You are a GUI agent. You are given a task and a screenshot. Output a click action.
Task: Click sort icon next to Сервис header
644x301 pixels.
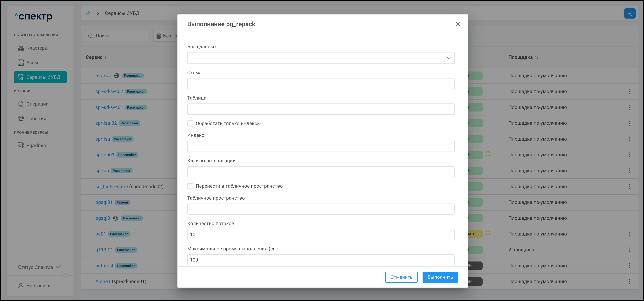pos(106,57)
